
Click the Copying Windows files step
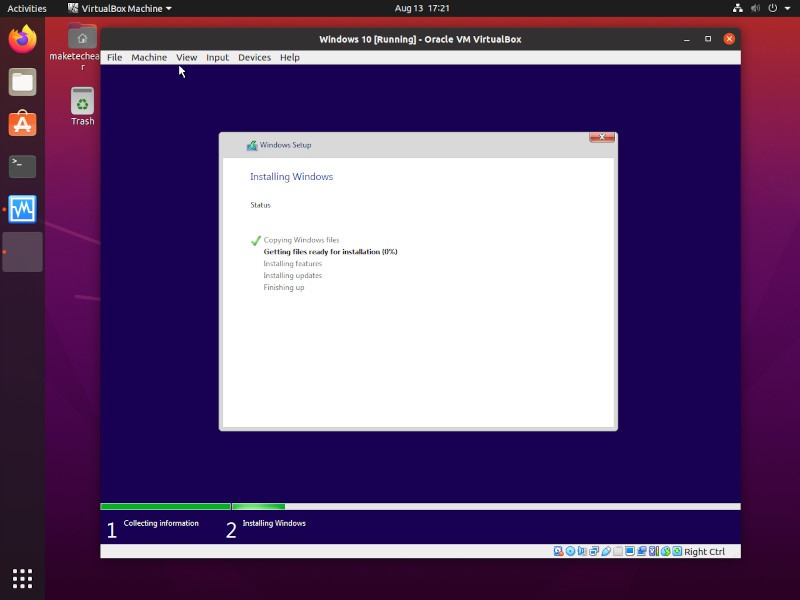pos(301,240)
